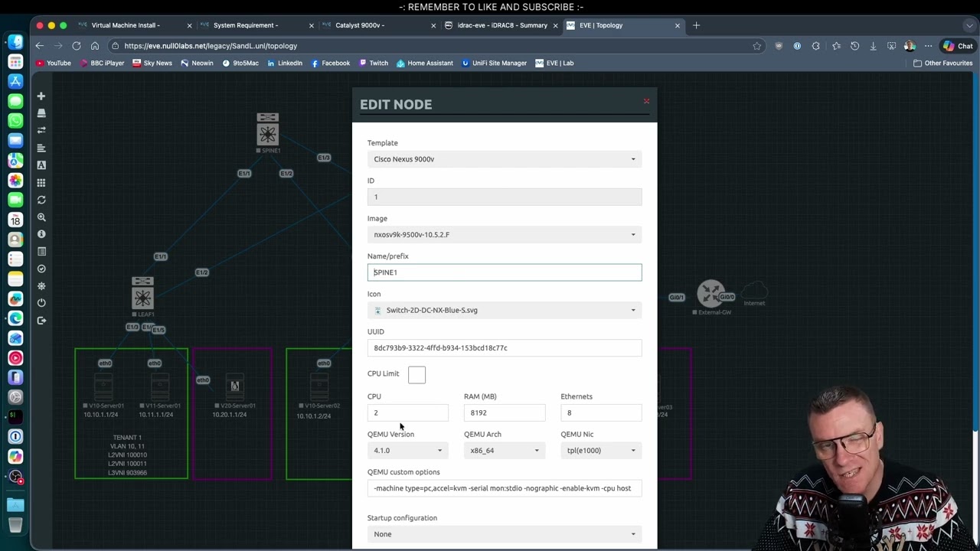Click the browser back arrow
The image size is (980, 551).
coord(39,46)
